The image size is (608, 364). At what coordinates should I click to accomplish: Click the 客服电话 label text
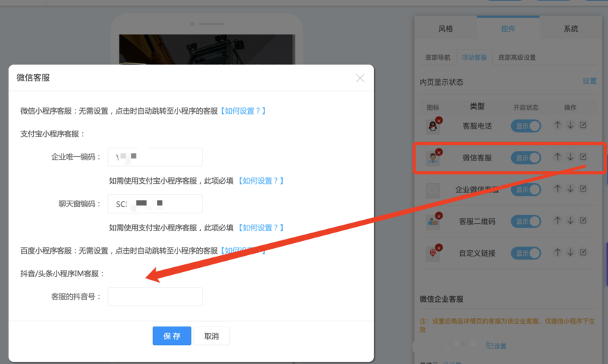pyautogui.click(x=477, y=126)
